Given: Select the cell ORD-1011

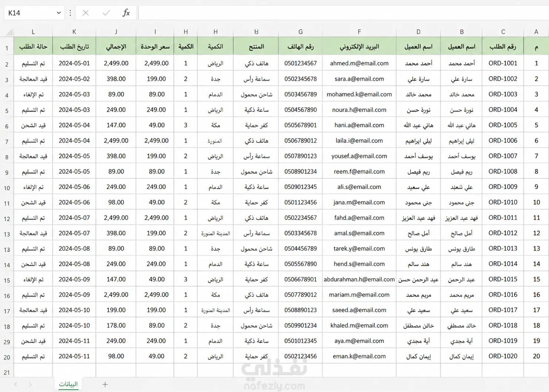Looking at the screenshot, I should [503, 217].
